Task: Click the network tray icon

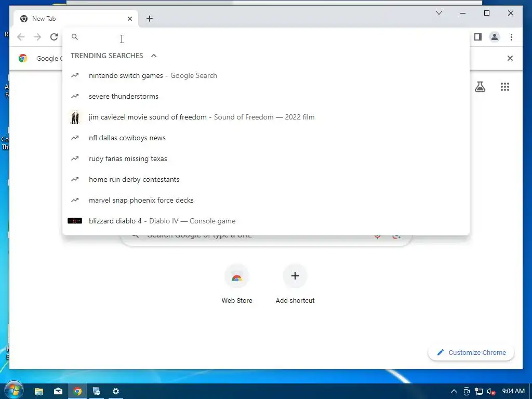Action: point(478,391)
